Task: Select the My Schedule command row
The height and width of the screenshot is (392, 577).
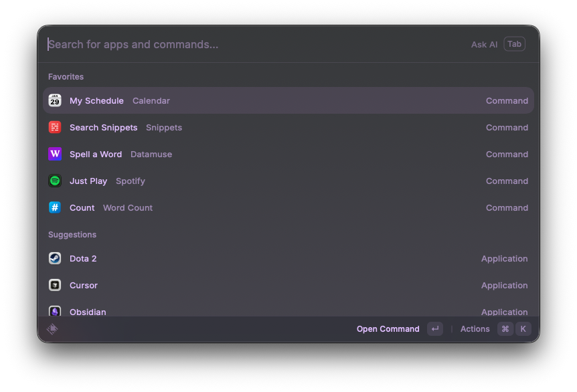Action: tap(288, 100)
